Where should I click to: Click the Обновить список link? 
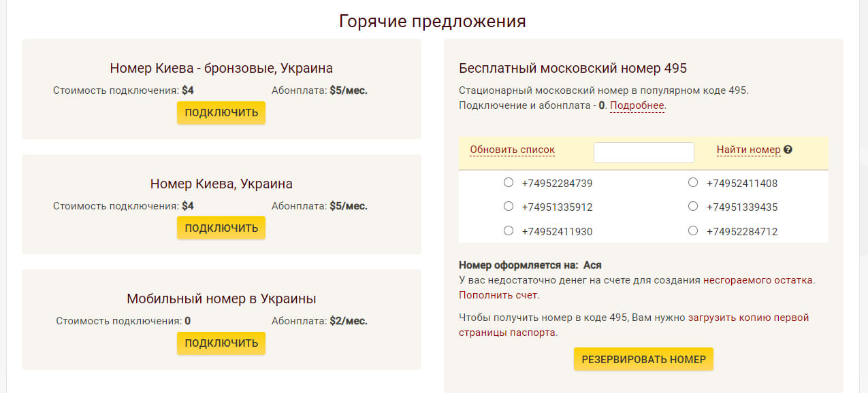point(512,150)
